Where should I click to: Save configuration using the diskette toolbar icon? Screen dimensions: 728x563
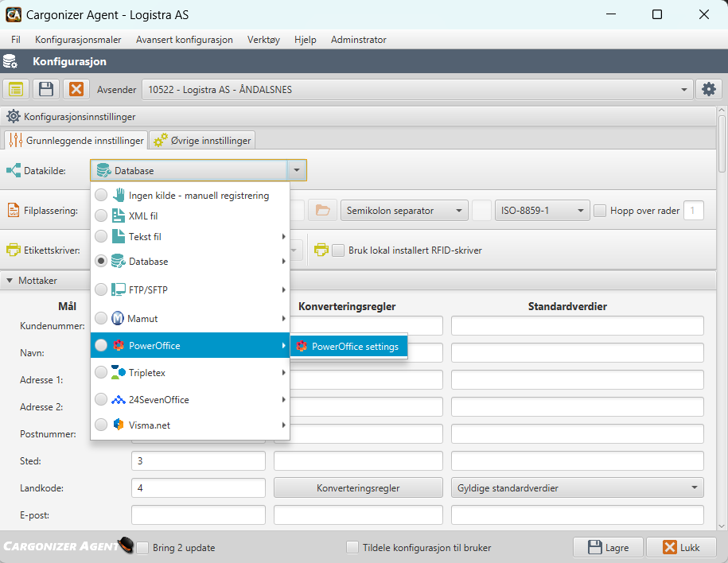click(45, 88)
